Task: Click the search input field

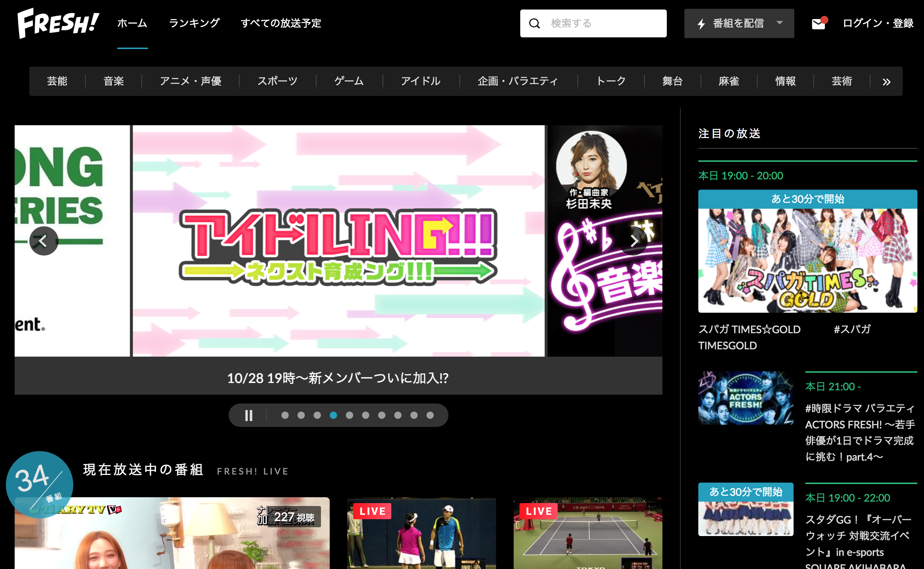Action: point(595,23)
